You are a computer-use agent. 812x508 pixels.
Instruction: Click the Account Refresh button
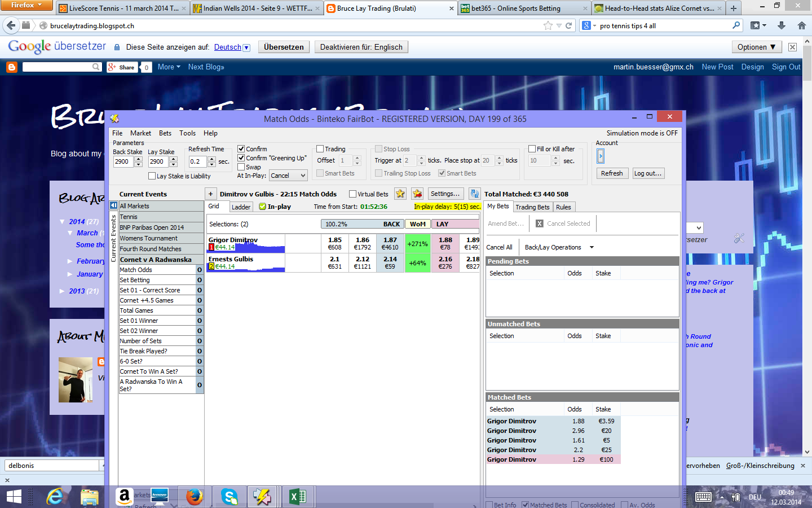[x=612, y=173]
